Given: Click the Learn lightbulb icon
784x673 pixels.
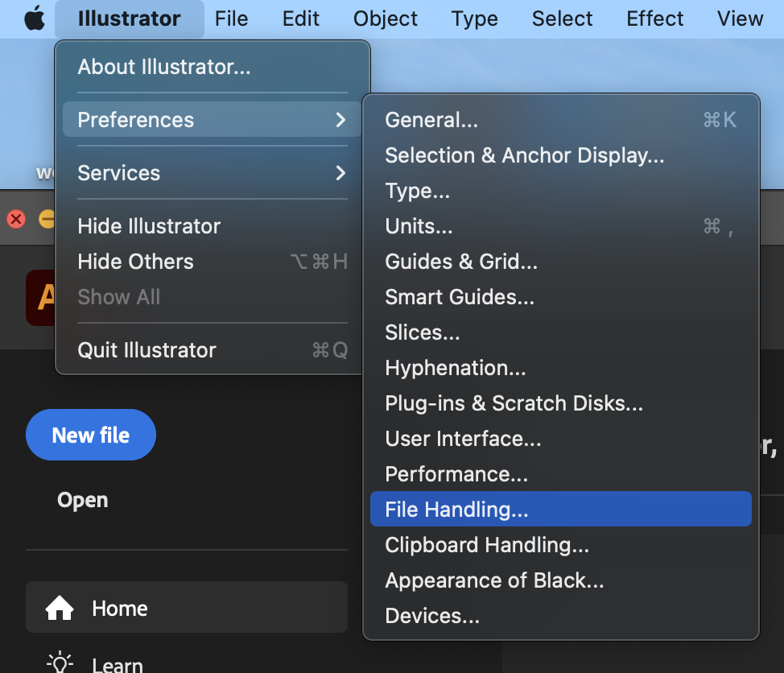Looking at the screenshot, I should [60, 663].
